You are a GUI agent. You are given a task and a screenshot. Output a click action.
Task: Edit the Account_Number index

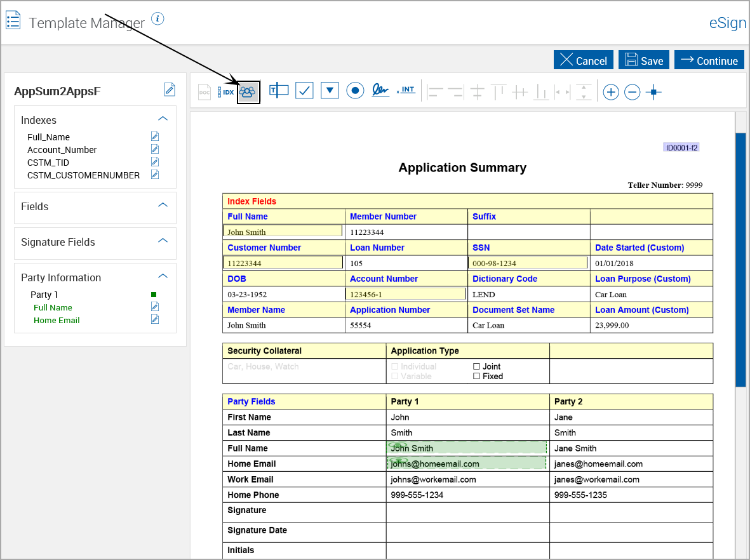(x=155, y=149)
